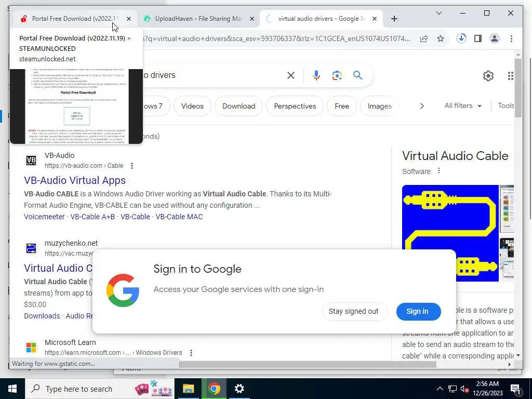Open VB-Audio Virtual Apps result

coord(75,180)
